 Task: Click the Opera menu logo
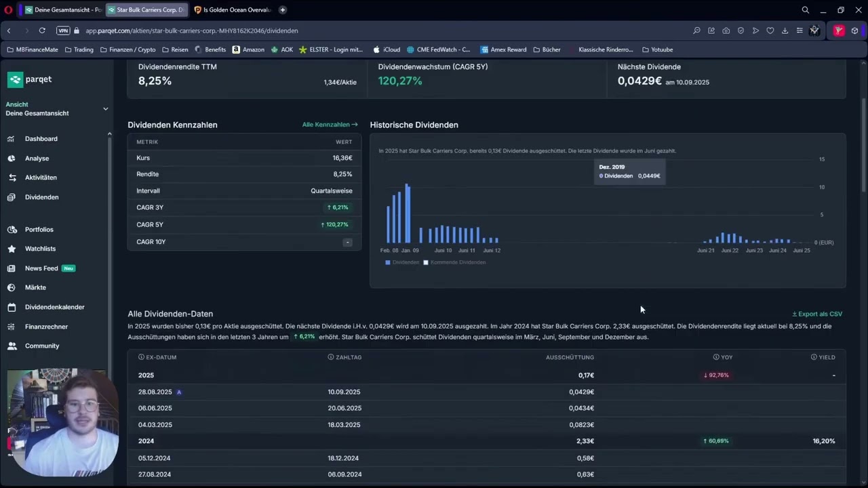point(8,10)
